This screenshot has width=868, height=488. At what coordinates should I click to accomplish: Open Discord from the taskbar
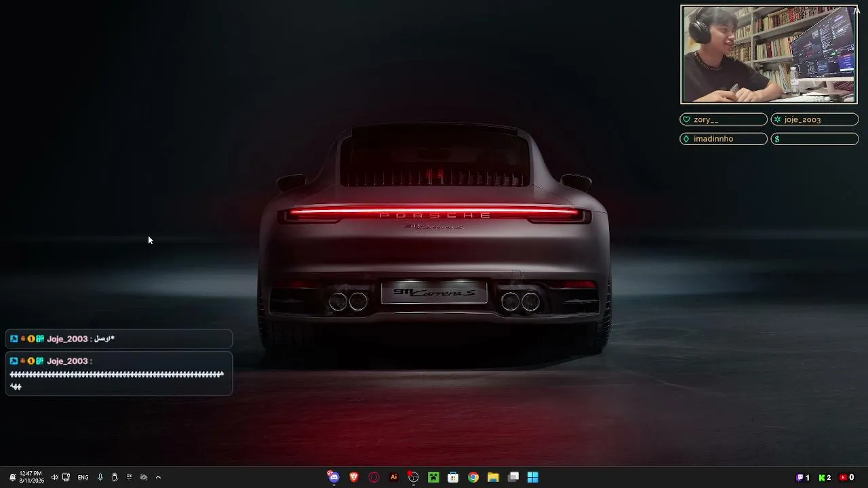(333, 477)
